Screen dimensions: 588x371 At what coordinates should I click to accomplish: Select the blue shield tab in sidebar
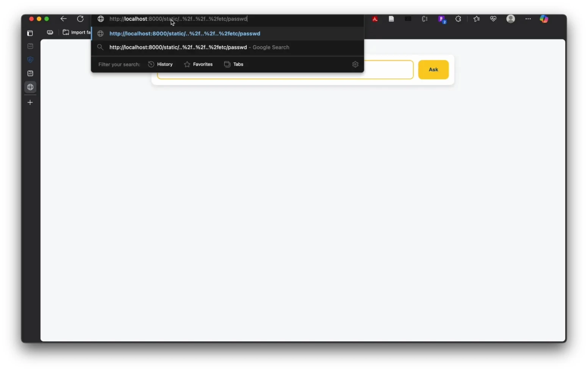[30, 60]
